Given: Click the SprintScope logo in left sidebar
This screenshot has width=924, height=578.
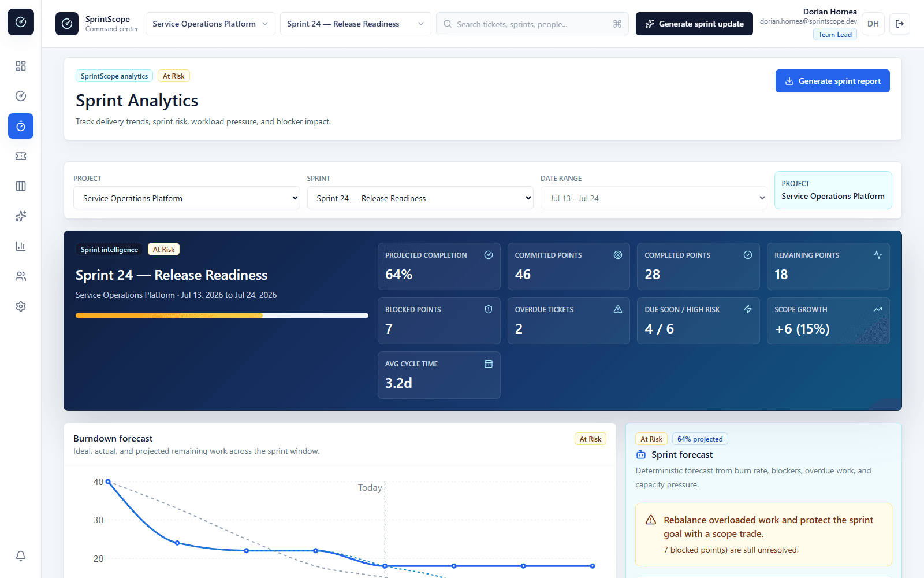Looking at the screenshot, I should 21,22.
